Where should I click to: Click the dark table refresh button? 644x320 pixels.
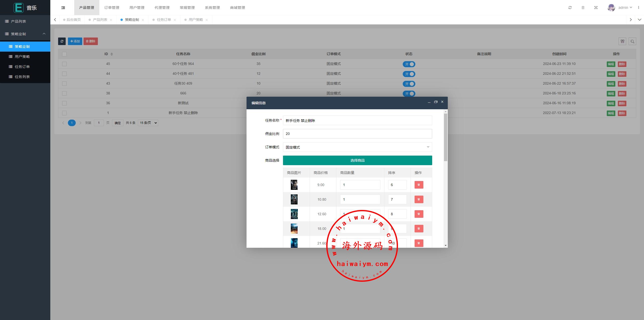click(x=62, y=41)
